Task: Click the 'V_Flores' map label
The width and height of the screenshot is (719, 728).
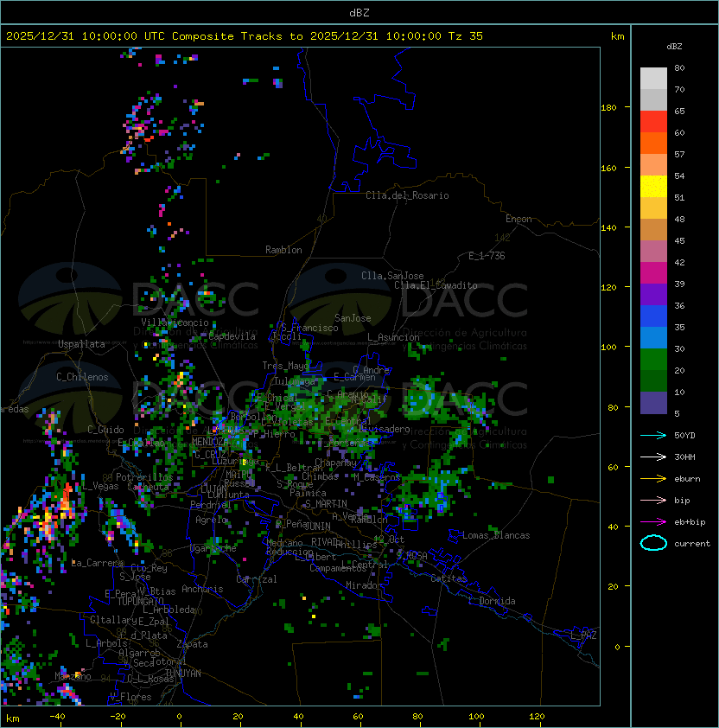Action: [130, 697]
